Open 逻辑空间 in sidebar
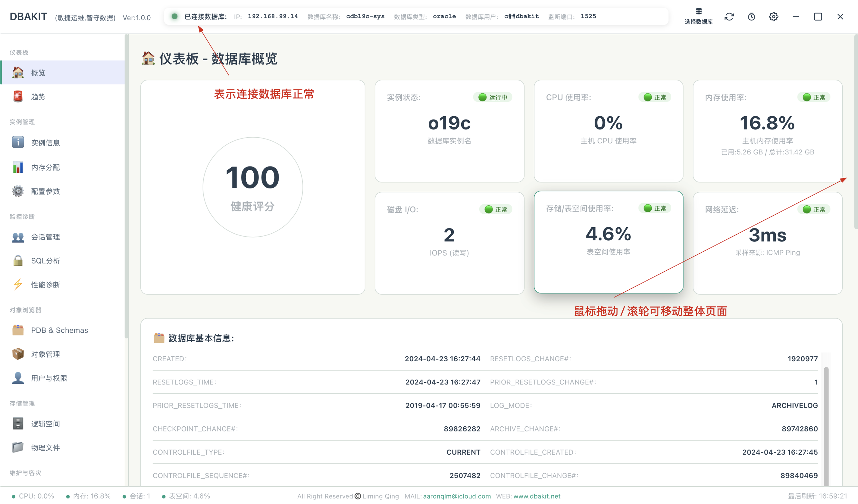 (x=63, y=423)
